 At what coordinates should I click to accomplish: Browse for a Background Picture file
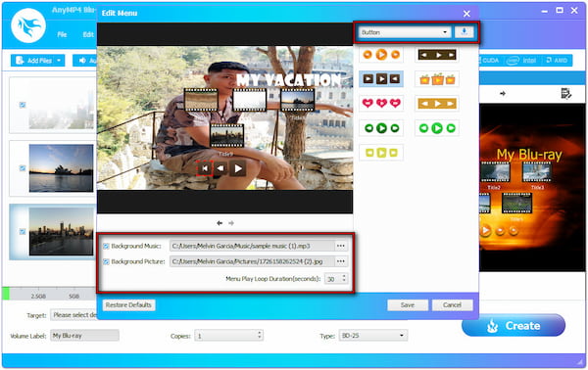340,261
